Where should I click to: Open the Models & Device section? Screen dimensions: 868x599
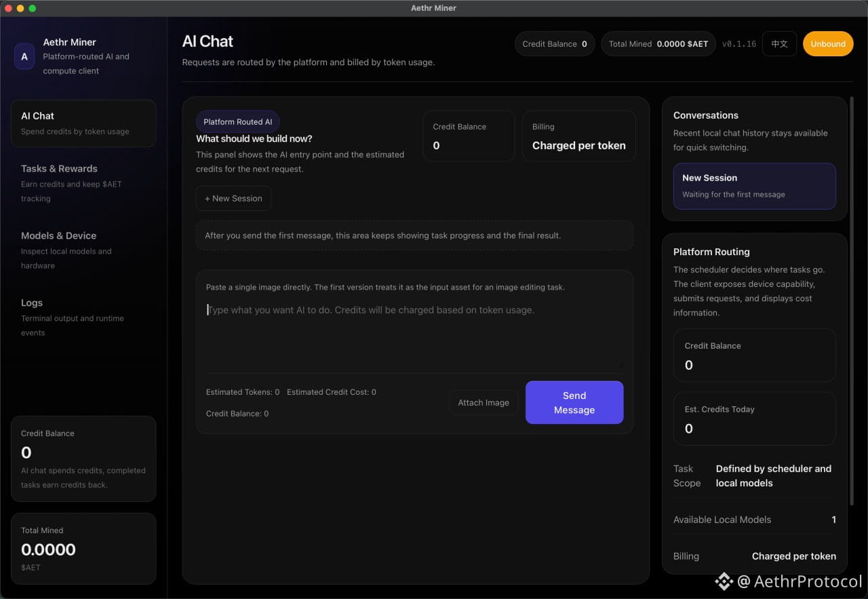point(83,250)
